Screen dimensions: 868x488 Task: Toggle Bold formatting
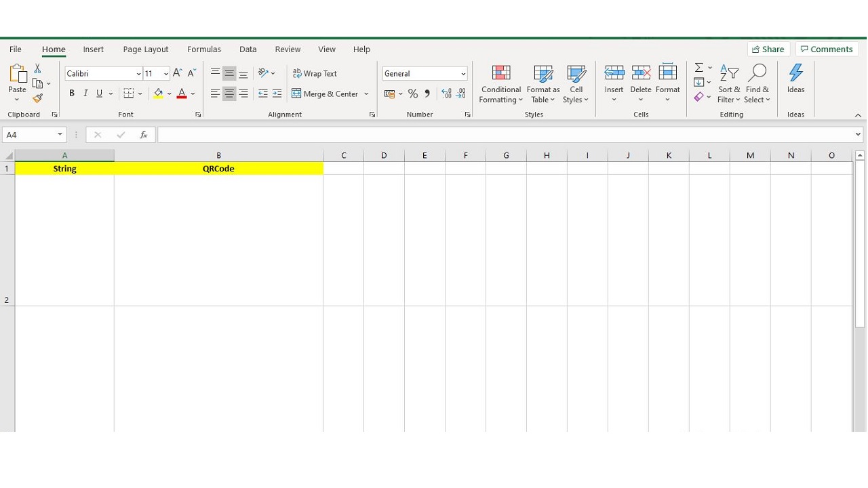pyautogui.click(x=71, y=94)
